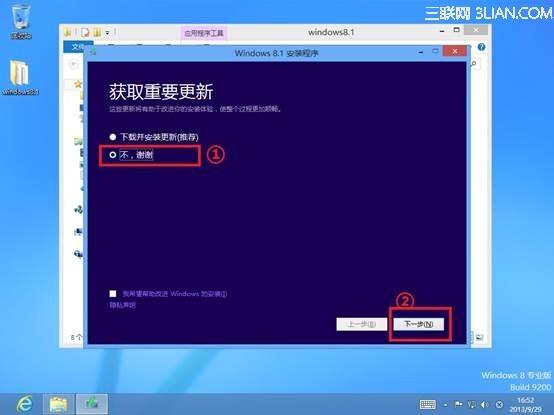Select Favorites star in Explorer sidebar
Viewport: 554px width, 415px height.
78,84
